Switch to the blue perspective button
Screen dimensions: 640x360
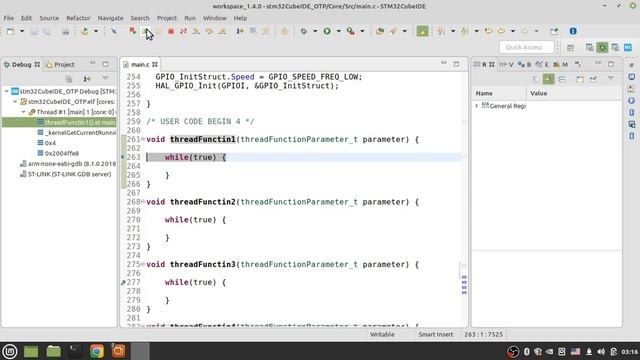pyautogui.click(x=628, y=47)
